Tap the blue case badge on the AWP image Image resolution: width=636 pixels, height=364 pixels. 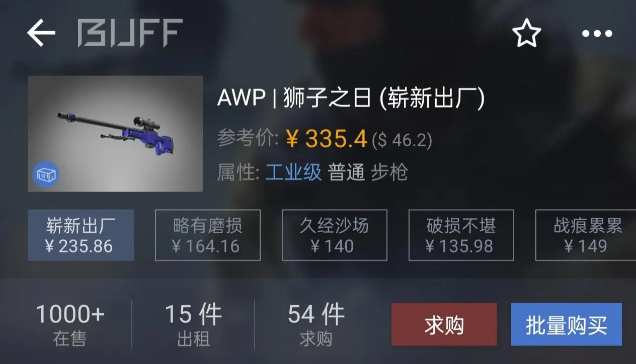click(x=46, y=175)
